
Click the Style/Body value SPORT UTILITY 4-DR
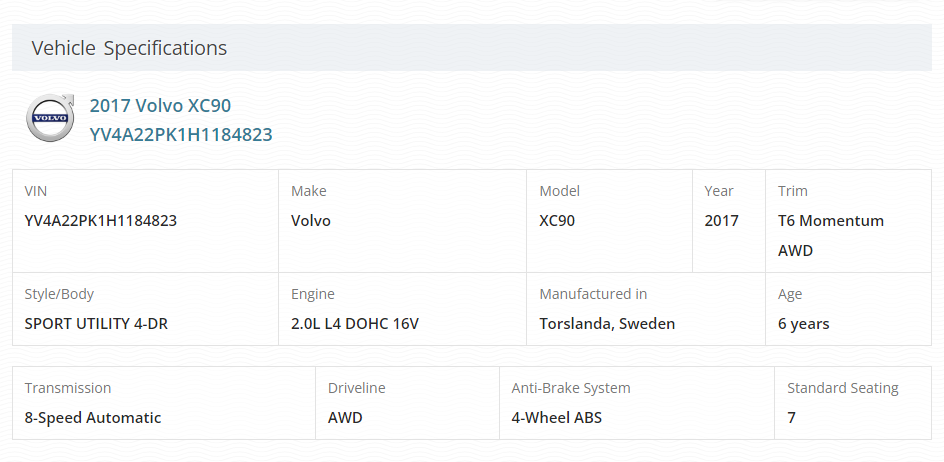(96, 323)
